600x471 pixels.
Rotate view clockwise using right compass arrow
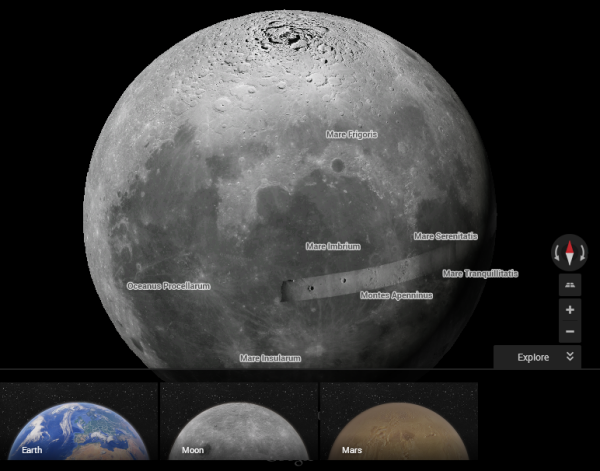click(580, 253)
